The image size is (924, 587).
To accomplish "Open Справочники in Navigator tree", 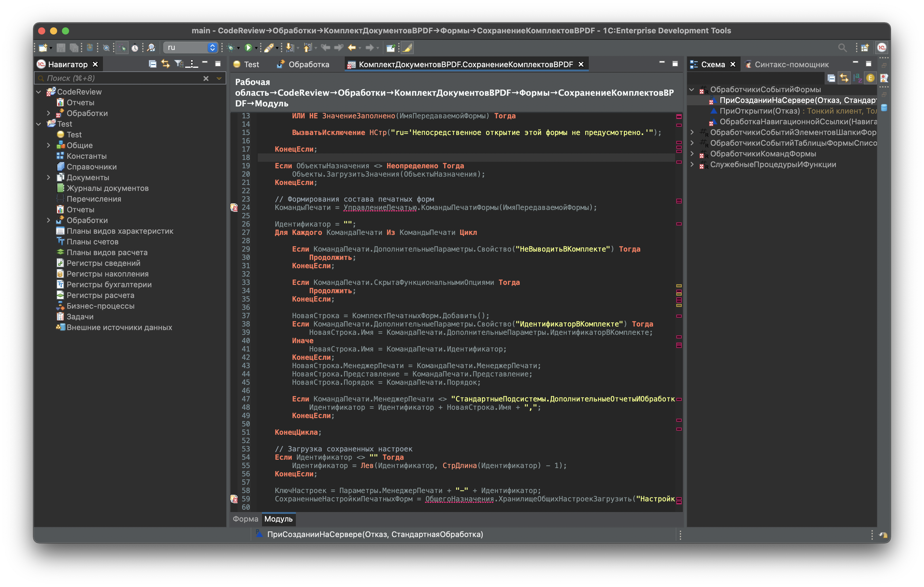I will tap(91, 167).
